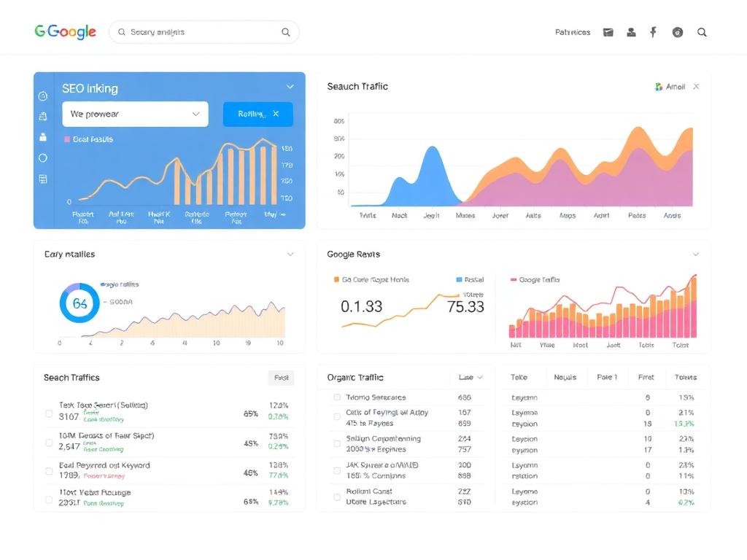Open the mail icon in the top header
The height and width of the screenshot is (560, 747).
pos(608,32)
